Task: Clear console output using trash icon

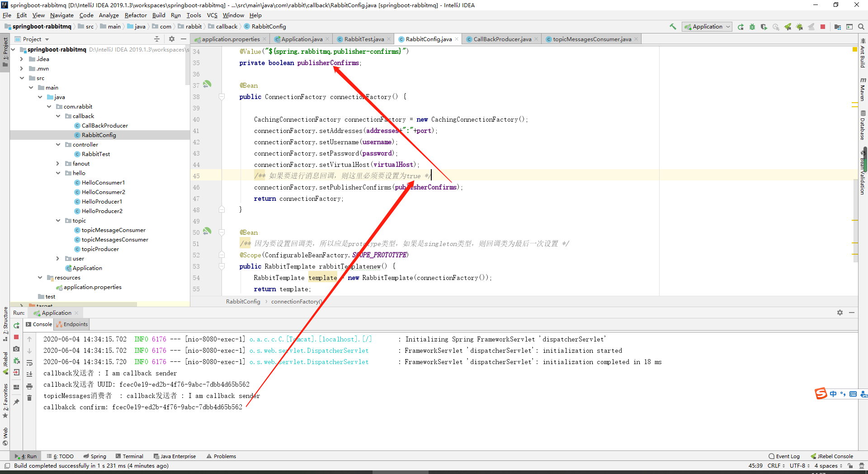Action: pos(29,398)
